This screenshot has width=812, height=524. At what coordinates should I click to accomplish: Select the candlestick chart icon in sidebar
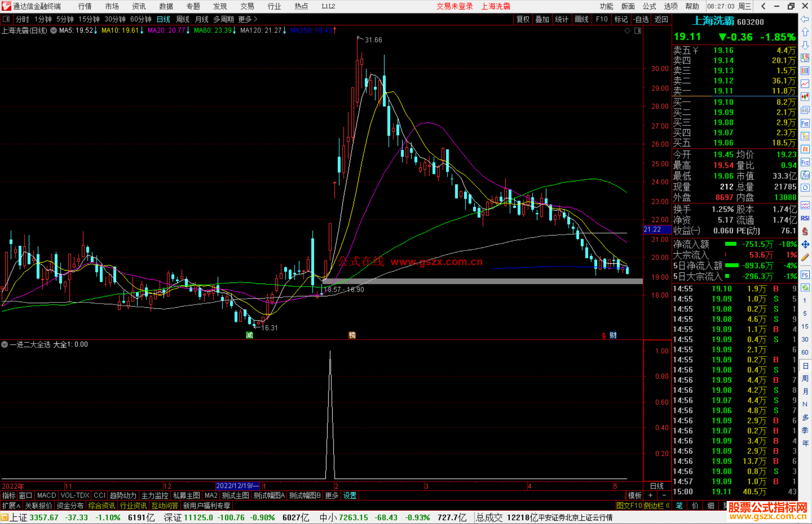[x=805, y=97]
